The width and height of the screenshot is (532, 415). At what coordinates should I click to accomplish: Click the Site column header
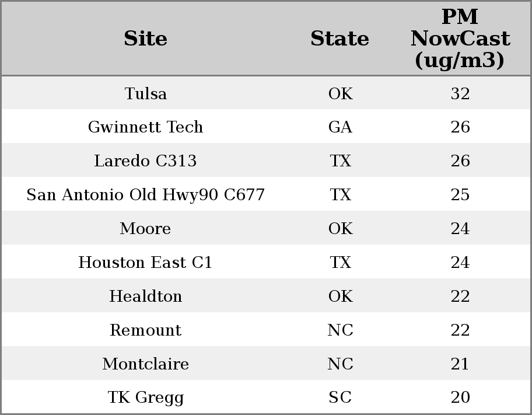click(x=145, y=39)
